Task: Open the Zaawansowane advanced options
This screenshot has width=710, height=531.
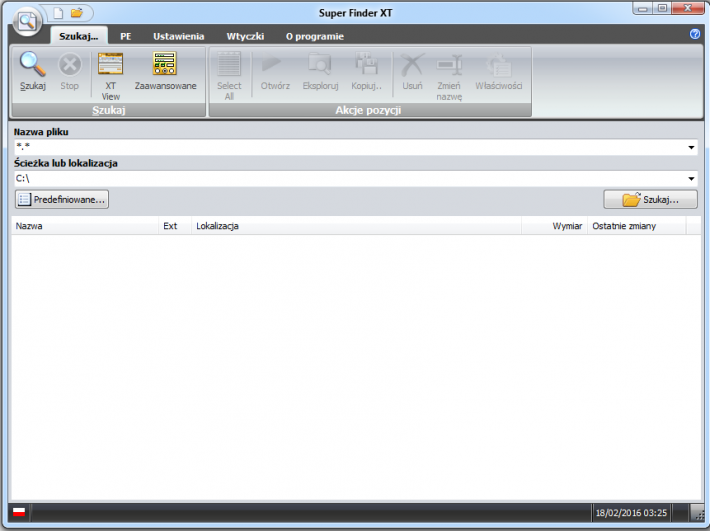Action: click(x=165, y=64)
